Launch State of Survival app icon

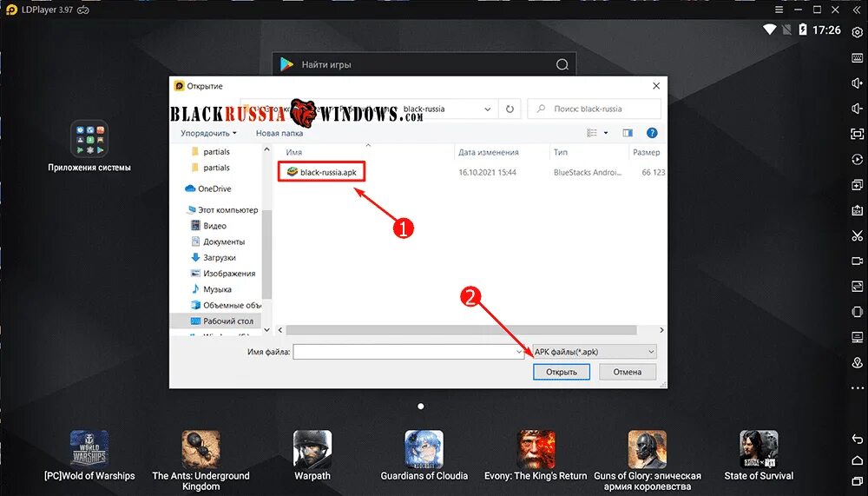pos(759,448)
